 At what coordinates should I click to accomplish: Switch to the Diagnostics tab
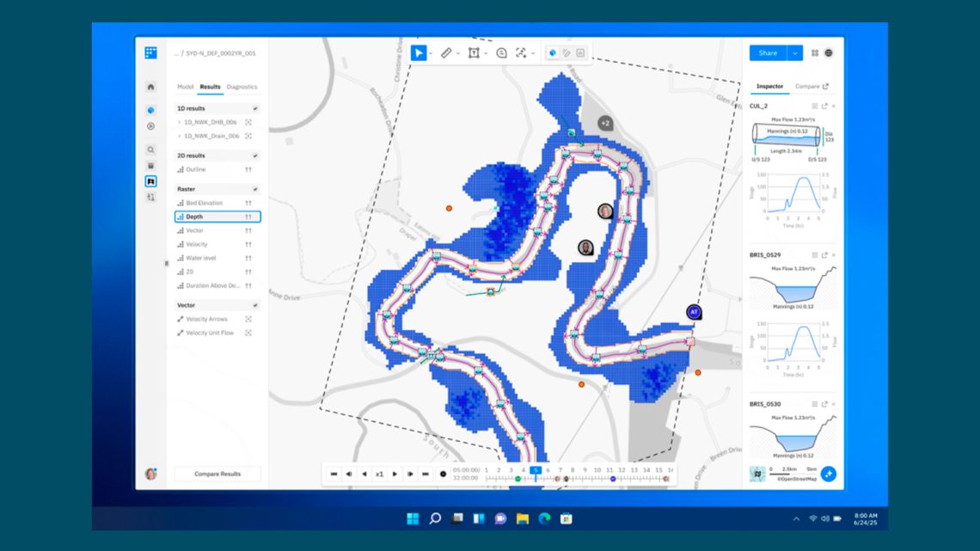(242, 88)
